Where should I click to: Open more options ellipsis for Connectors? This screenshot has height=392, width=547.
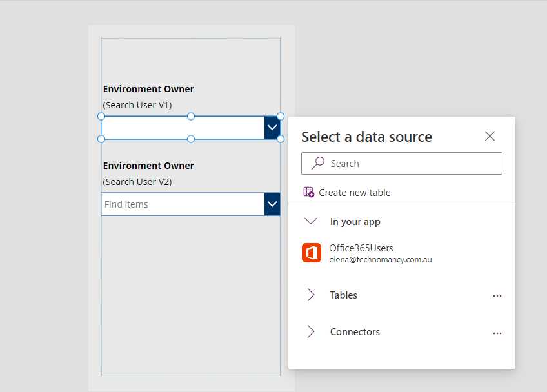tap(497, 333)
